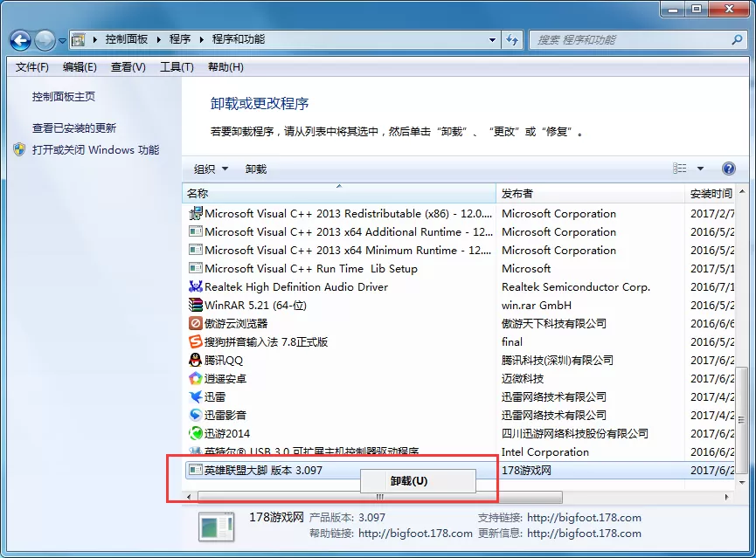Select Visual C++ 2013 x64 Additional Runtime icon
This screenshot has height=558, width=756.
pos(195,231)
